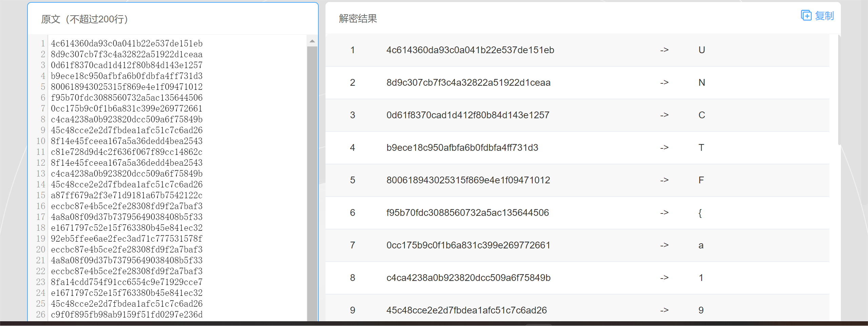Click decrypted value F in row 5
The height and width of the screenshot is (326, 868).
point(701,180)
